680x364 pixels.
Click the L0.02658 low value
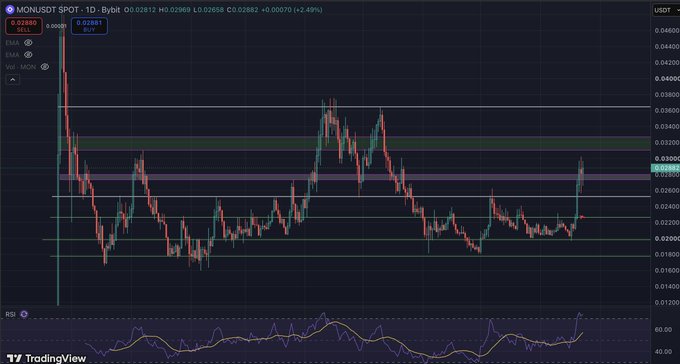[208, 10]
